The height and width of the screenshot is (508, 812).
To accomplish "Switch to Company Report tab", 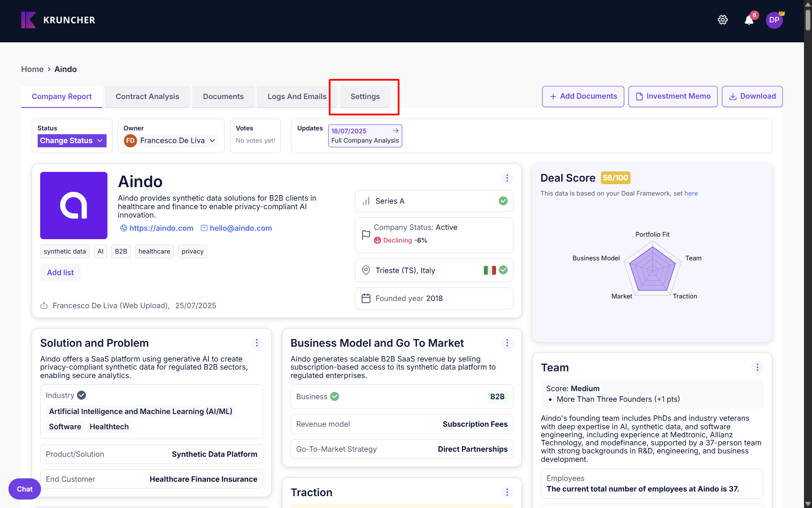I will [x=62, y=97].
